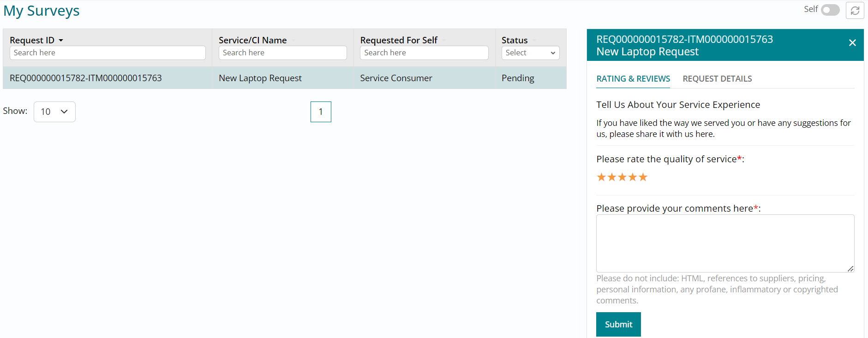The width and height of the screenshot is (868, 338).
Task: Give a five-star rating with the last star
Action: tap(643, 177)
